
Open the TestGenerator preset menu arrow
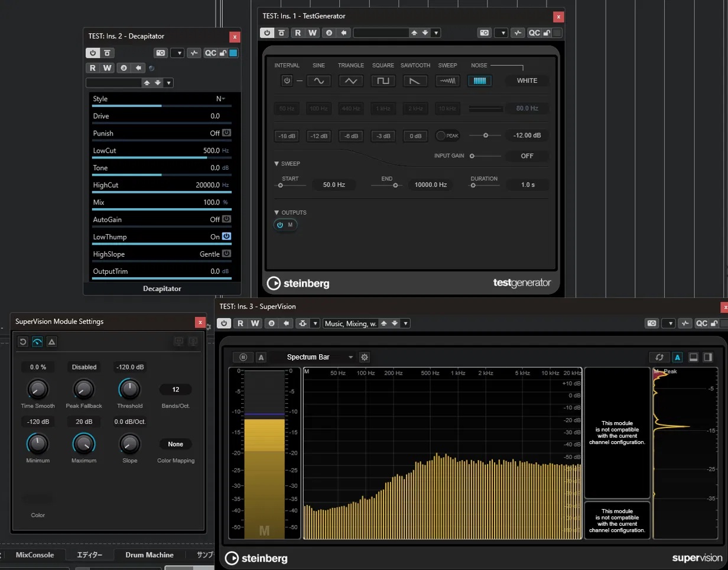click(436, 33)
